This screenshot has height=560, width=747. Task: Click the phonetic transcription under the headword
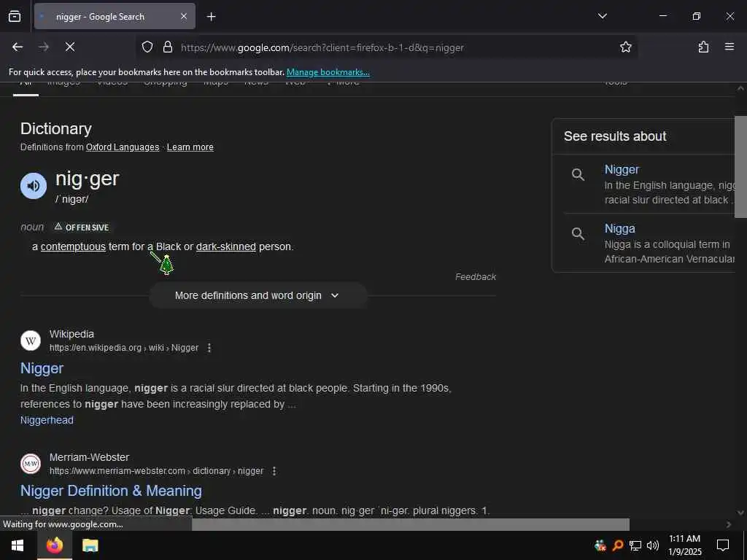[x=72, y=200]
